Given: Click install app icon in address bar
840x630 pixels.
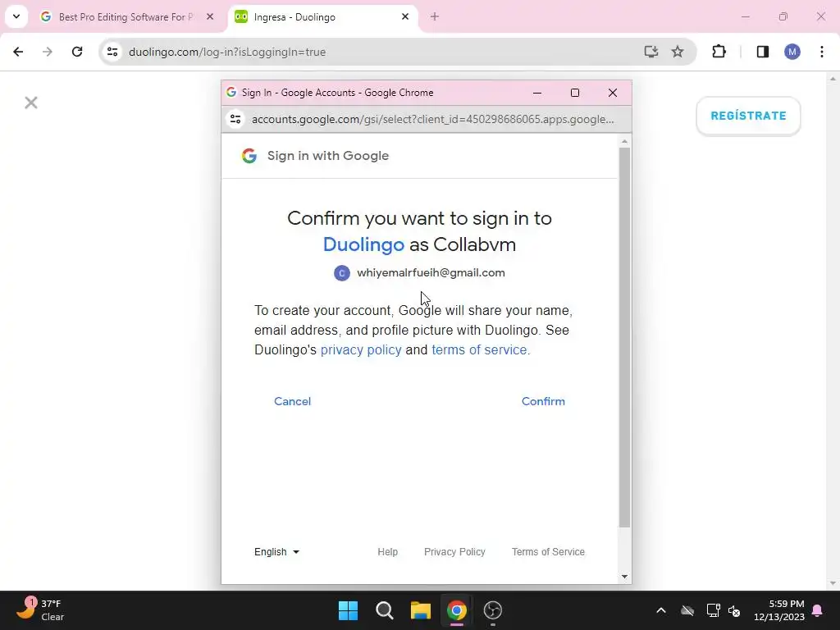Looking at the screenshot, I should 651,52.
